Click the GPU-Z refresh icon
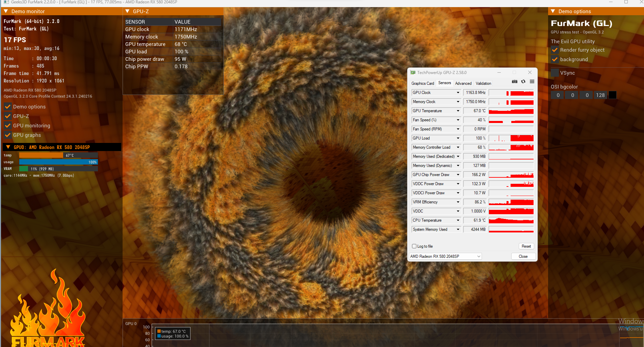The image size is (644, 347). point(523,81)
